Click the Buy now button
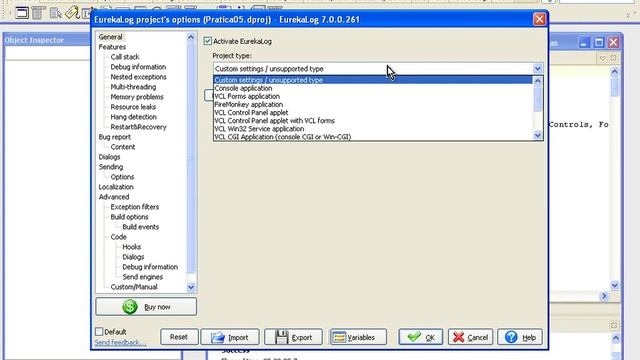 tap(146, 307)
